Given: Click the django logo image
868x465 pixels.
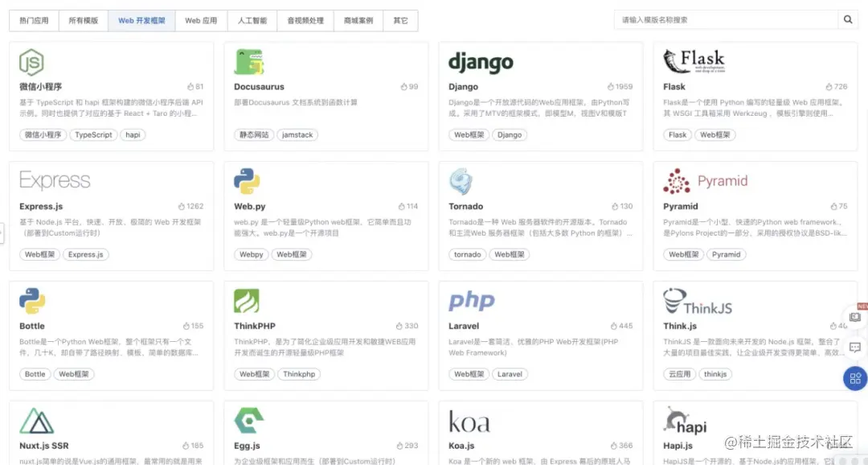Looking at the screenshot, I should coord(481,63).
